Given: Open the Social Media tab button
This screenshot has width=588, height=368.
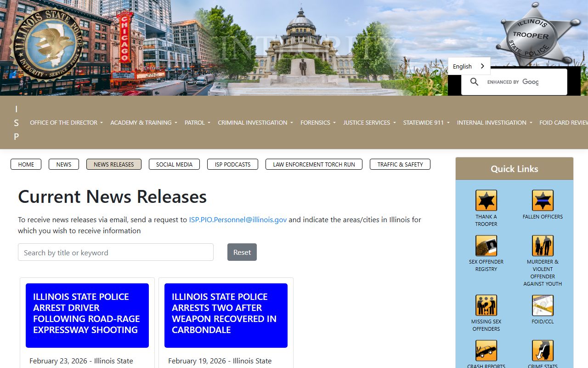Looking at the screenshot, I should pyautogui.click(x=174, y=164).
